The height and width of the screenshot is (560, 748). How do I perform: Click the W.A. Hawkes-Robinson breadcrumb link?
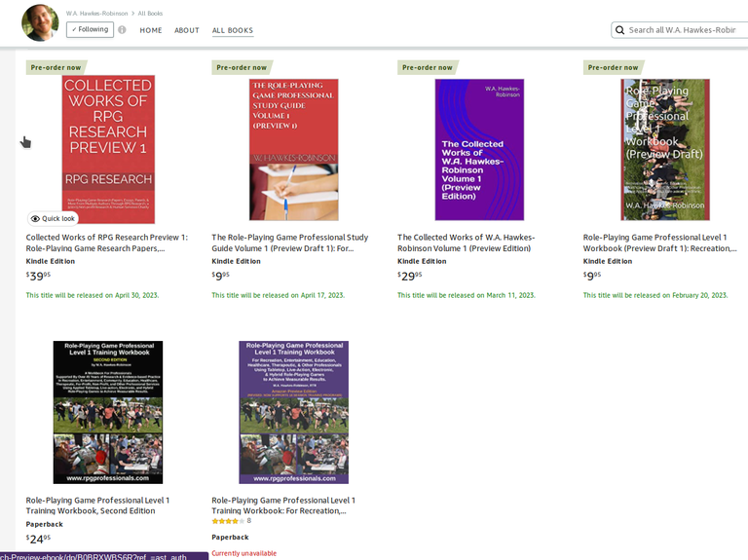pos(96,14)
